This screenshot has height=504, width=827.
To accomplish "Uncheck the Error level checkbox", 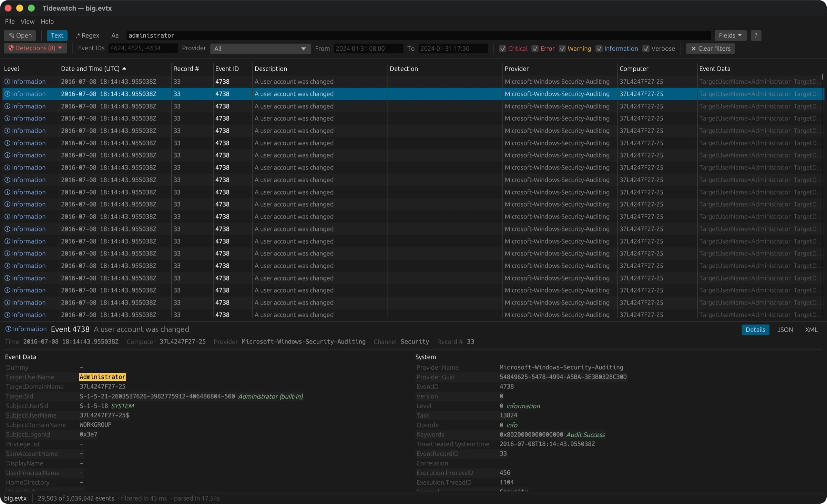I will 535,49.
